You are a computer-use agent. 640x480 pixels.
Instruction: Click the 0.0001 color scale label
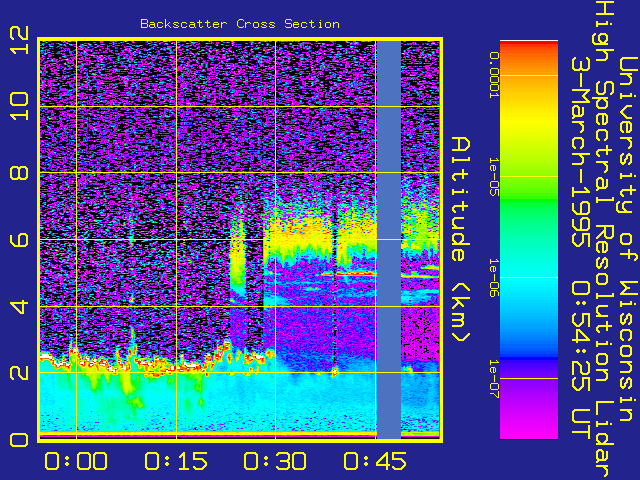(x=494, y=75)
